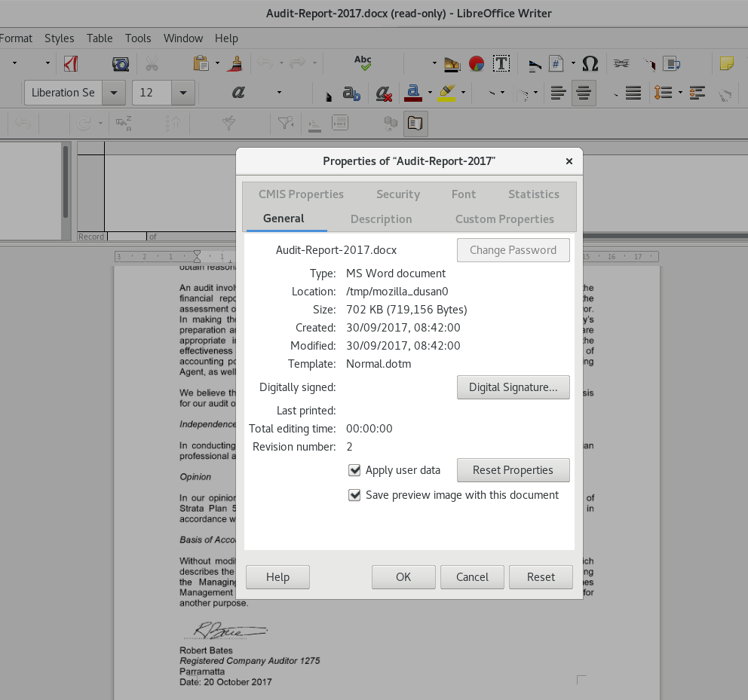The image size is (748, 700).
Task: Expand font name dropdown Liberation Se
Action: (114, 93)
